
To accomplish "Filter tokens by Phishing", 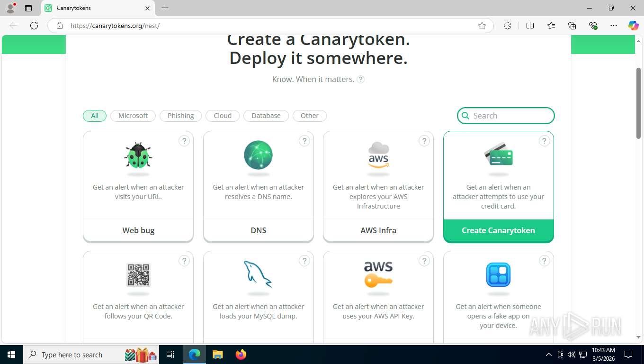I will coord(180,116).
